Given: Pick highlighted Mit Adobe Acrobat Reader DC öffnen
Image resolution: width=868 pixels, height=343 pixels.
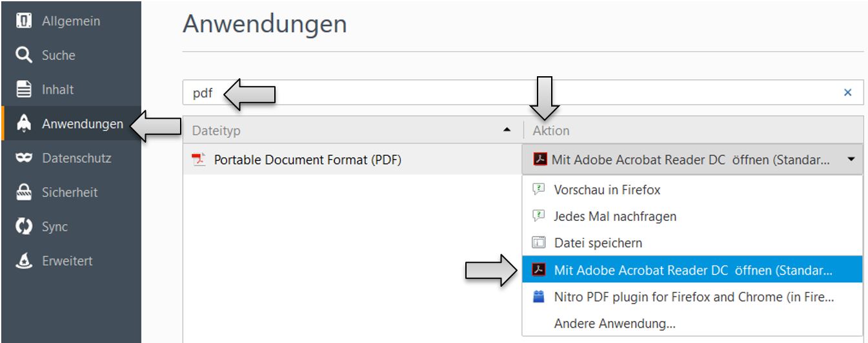Looking at the screenshot, I should 692,271.
